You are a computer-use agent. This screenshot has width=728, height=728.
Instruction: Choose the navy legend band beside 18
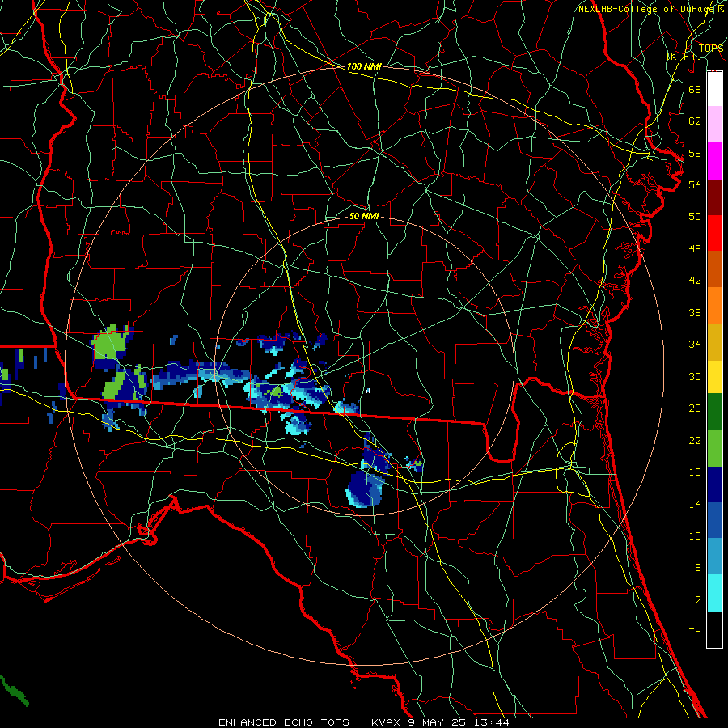714,485
